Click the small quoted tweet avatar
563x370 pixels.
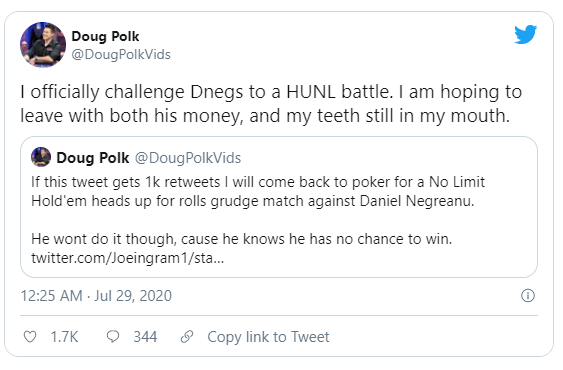coord(41,157)
